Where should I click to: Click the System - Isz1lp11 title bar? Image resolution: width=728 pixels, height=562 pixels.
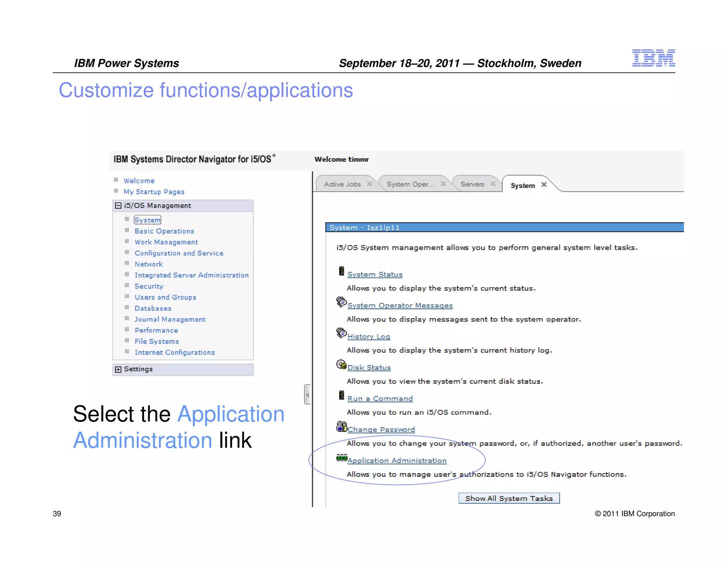505,227
